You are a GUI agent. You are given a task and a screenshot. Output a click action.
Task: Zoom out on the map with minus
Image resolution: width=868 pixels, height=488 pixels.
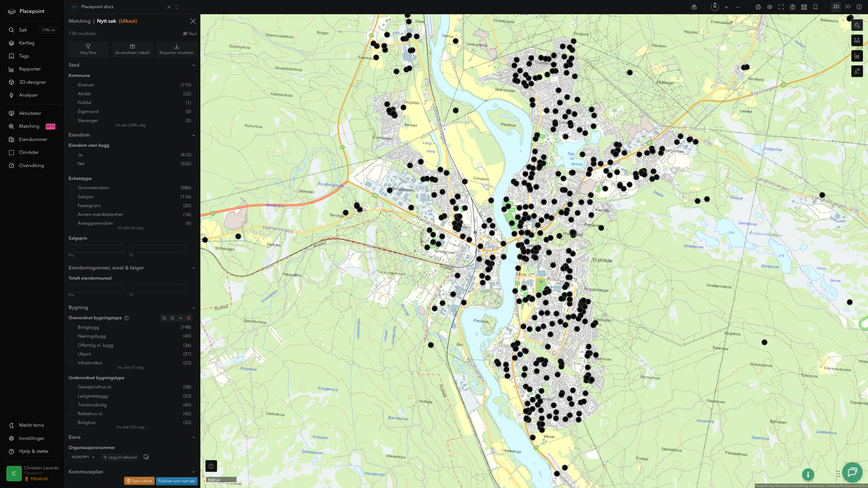coord(738,7)
